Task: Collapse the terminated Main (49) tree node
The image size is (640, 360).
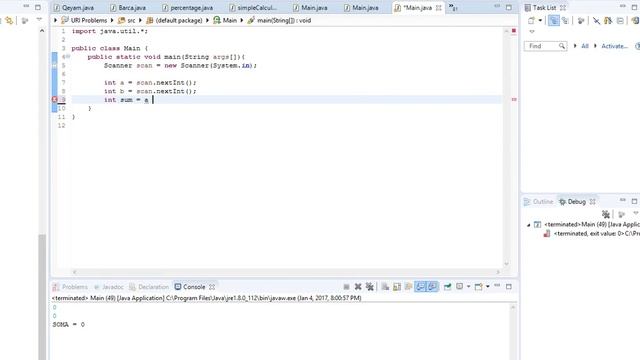Action: coord(529,225)
